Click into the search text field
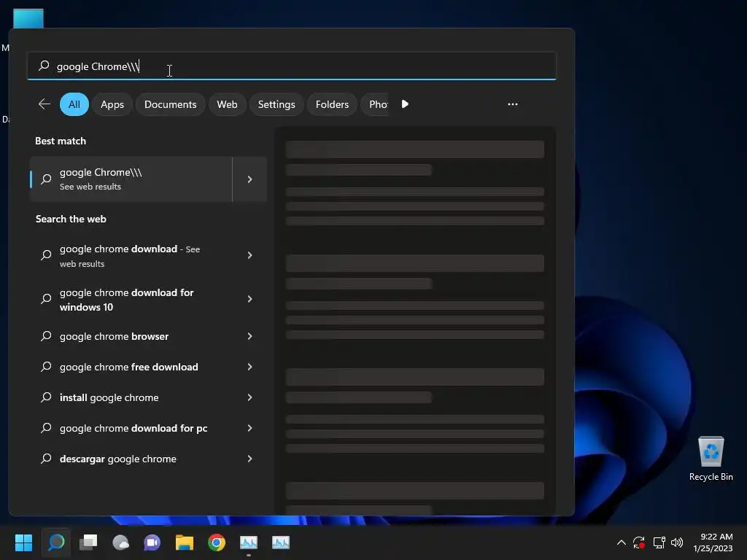Viewport: 747px width, 560px height. point(292,66)
